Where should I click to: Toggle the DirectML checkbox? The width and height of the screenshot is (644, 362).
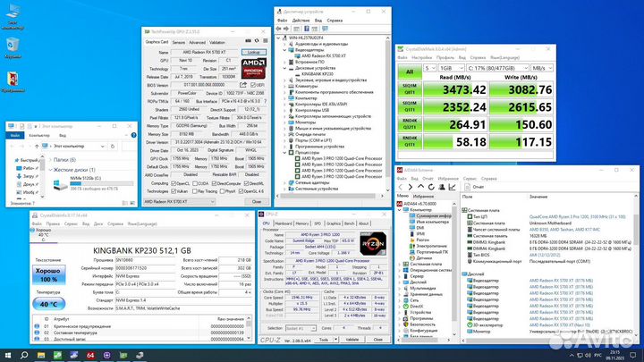(246, 183)
